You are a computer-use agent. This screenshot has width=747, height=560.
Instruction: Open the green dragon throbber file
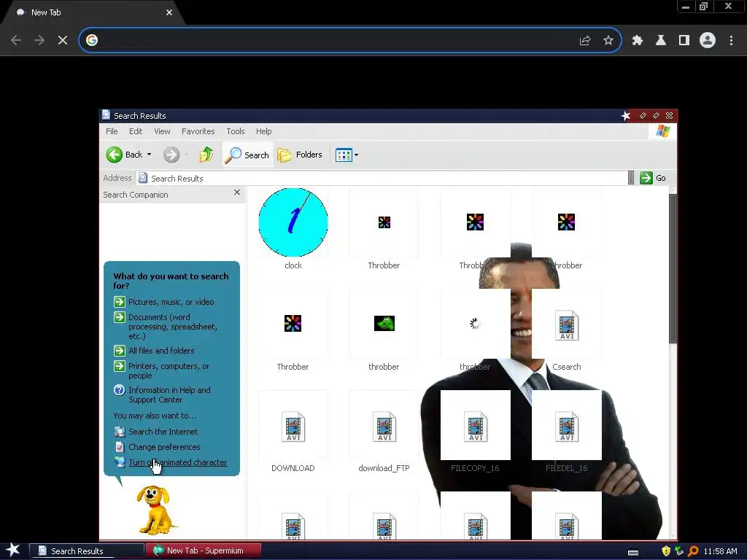(384, 323)
